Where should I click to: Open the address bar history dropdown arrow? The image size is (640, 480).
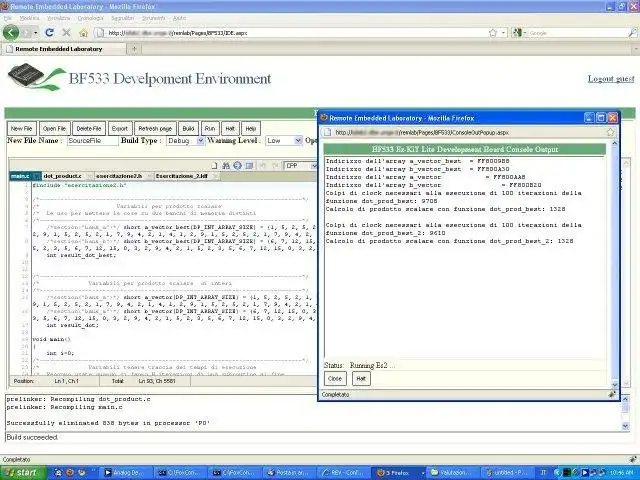504,33
